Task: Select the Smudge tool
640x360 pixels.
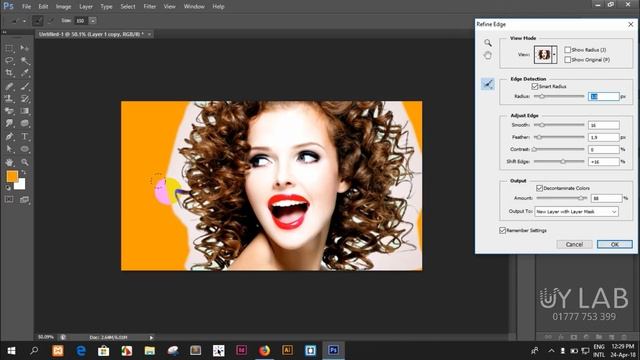Action: 9,123
